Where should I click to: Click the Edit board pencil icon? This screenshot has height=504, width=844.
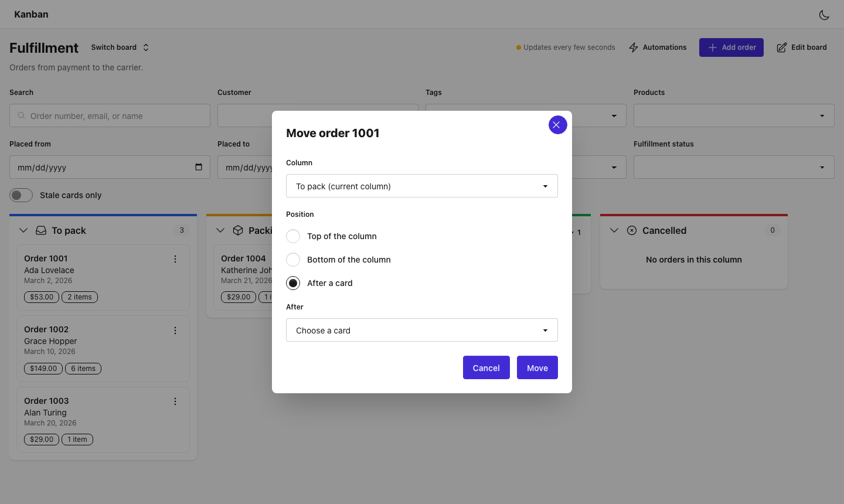(782, 47)
